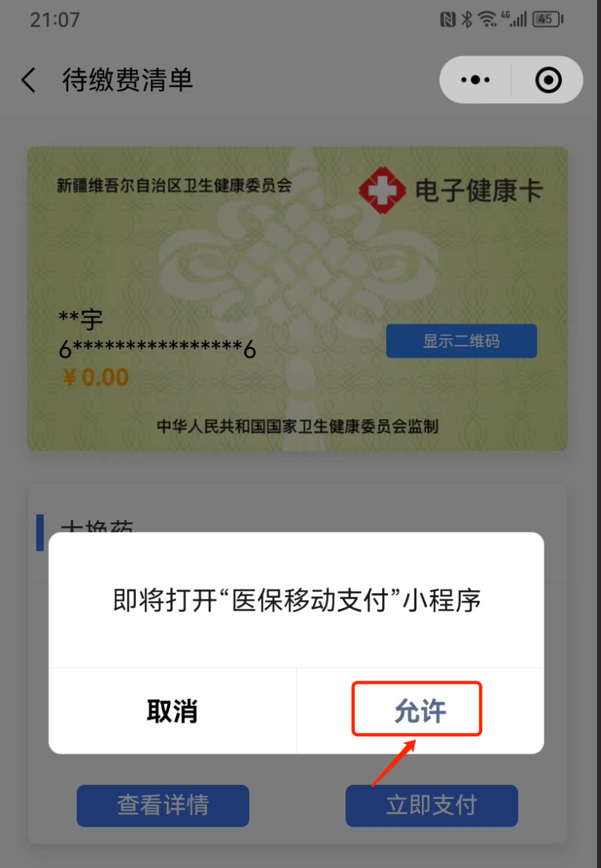The height and width of the screenshot is (868, 601).
Task: Tap the battery indicator icon
Action: coord(548,19)
